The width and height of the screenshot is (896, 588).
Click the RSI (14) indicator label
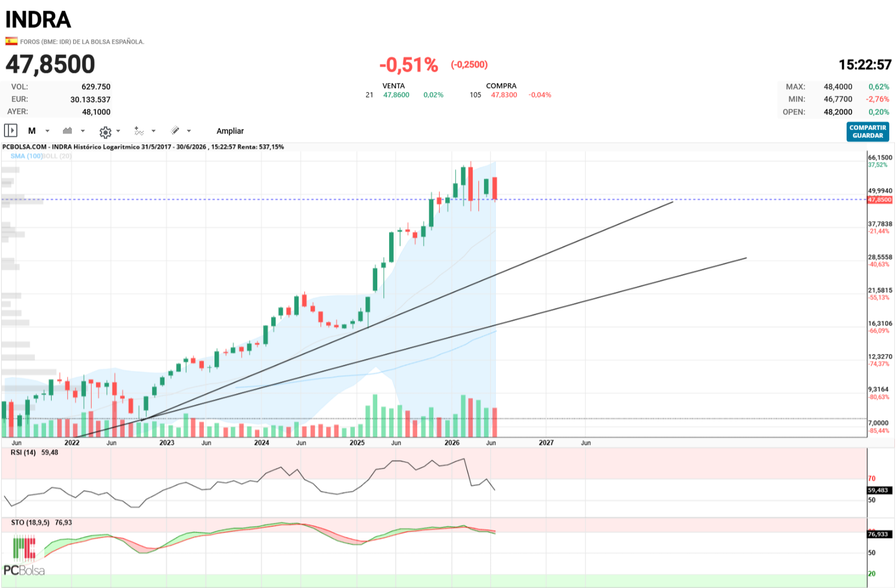pos(23,452)
